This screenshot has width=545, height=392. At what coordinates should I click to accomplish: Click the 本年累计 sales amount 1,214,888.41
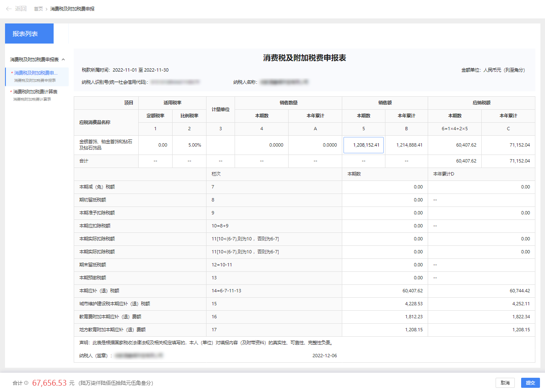click(x=406, y=145)
